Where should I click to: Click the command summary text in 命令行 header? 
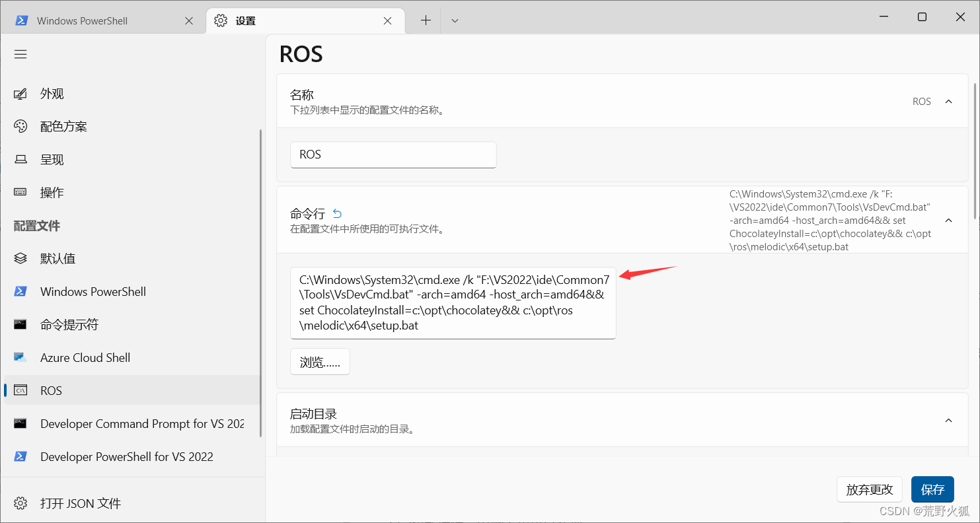831,221
